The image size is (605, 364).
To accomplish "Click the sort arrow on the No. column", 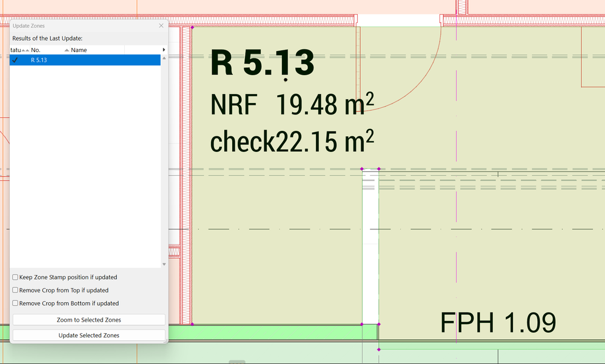I will pos(67,50).
